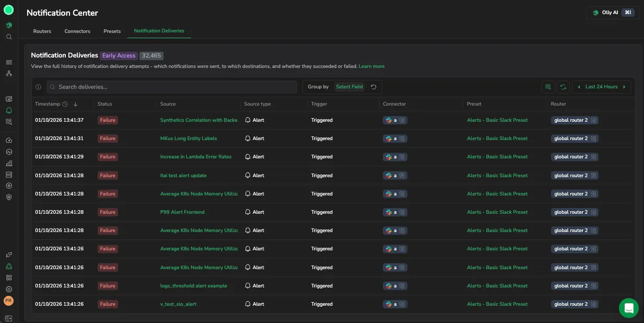
Task: Open the green Coralogix logo at sidebar top
Action: (x=9, y=9)
